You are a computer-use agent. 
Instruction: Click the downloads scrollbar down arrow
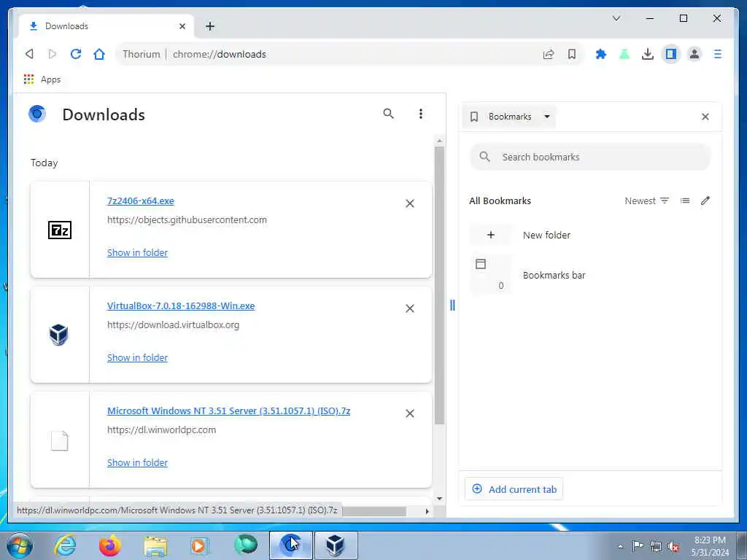[439, 499]
